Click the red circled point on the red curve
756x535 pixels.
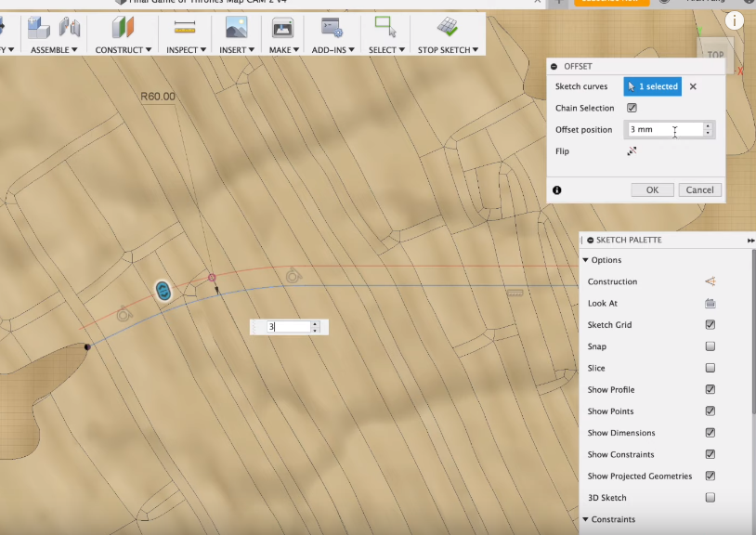click(x=212, y=278)
